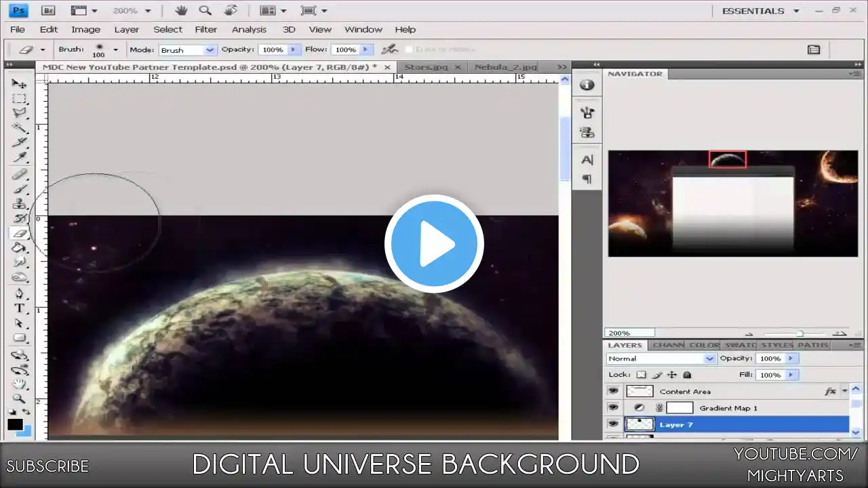Click the Navigator zoom percentage field

[630, 333]
